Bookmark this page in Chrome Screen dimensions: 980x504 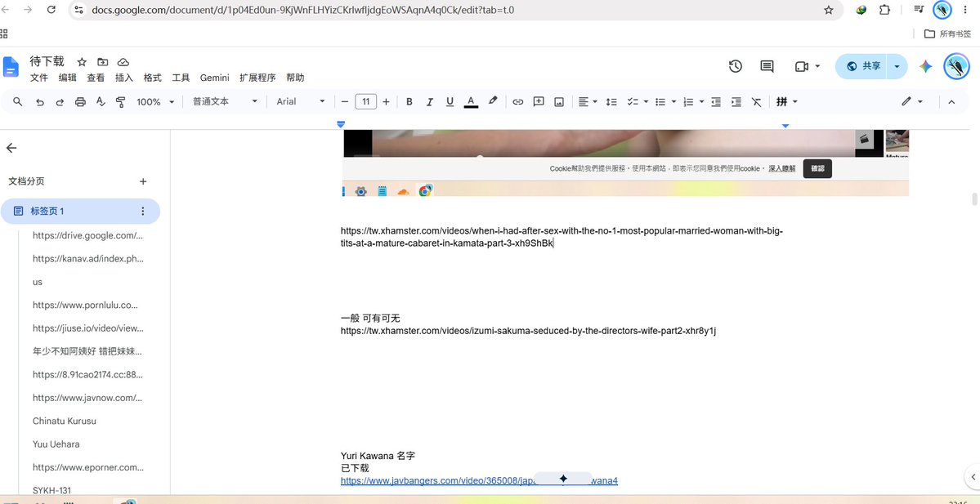click(829, 10)
